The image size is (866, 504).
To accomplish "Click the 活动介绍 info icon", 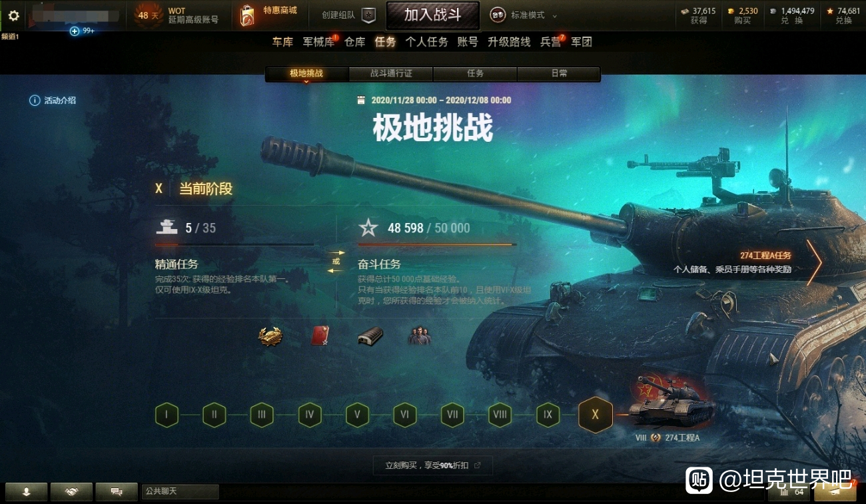I will point(35,101).
